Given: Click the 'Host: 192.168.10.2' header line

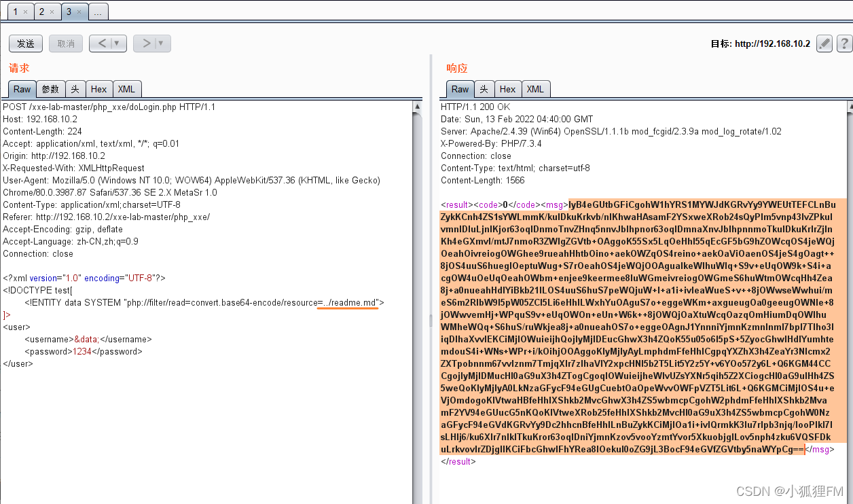Looking at the screenshot, I should point(40,120).
